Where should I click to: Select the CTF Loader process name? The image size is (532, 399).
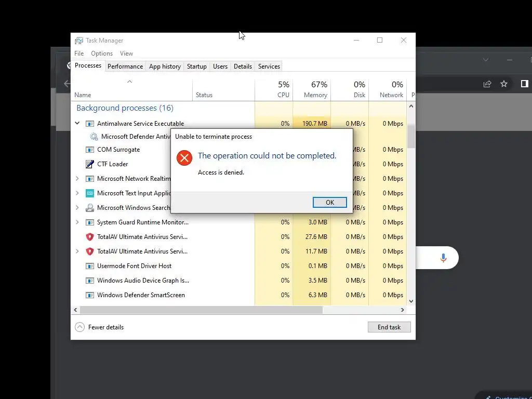113,164
